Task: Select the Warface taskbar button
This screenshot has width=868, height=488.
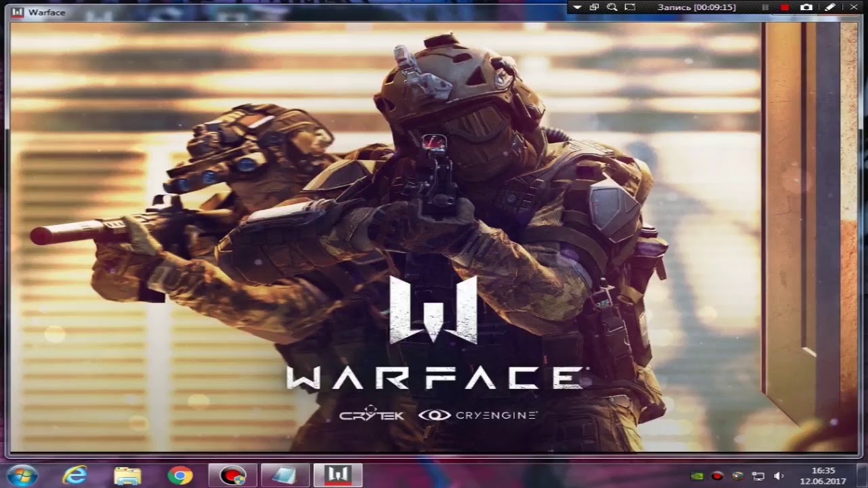Action: [338, 476]
